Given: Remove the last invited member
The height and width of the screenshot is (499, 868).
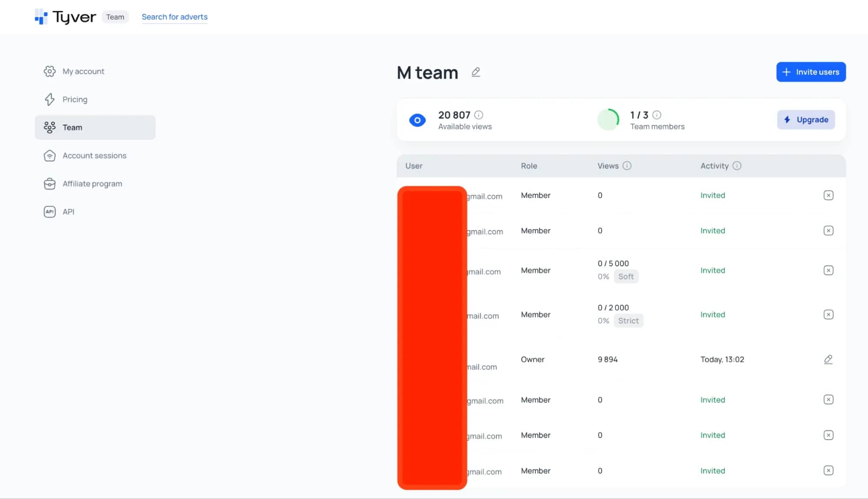Looking at the screenshot, I should coord(828,470).
